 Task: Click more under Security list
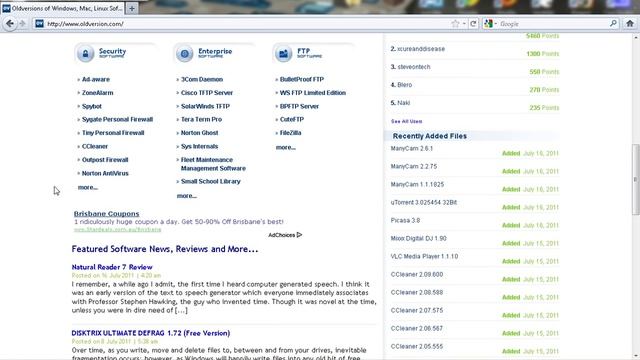(x=88, y=187)
